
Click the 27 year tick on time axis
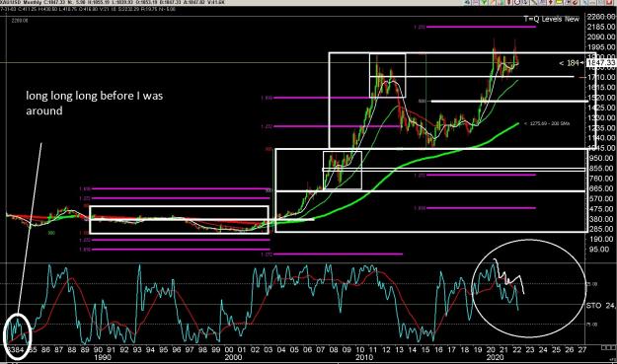pyautogui.click(x=582, y=349)
